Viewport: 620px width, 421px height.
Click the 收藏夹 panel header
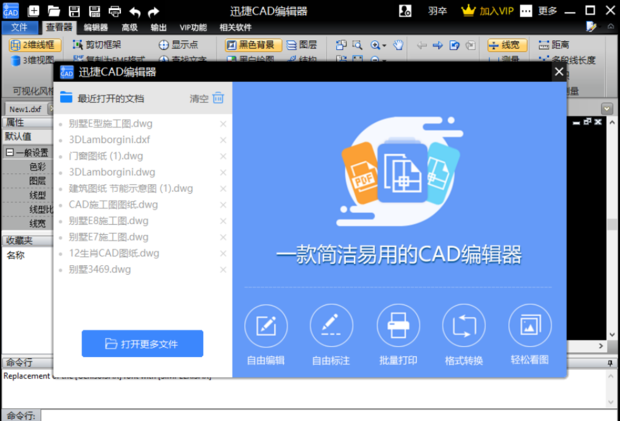pyautogui.click(x=27, y=240)
